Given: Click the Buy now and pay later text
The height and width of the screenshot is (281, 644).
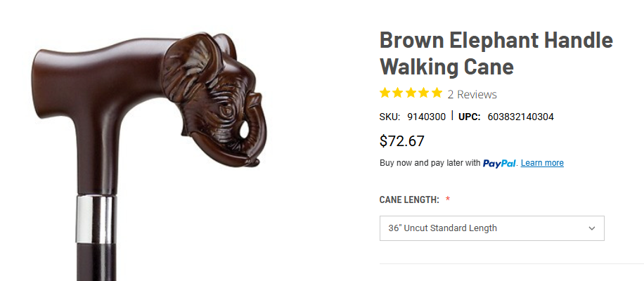Looking at the screenshot, I should [x=430, y=163].
